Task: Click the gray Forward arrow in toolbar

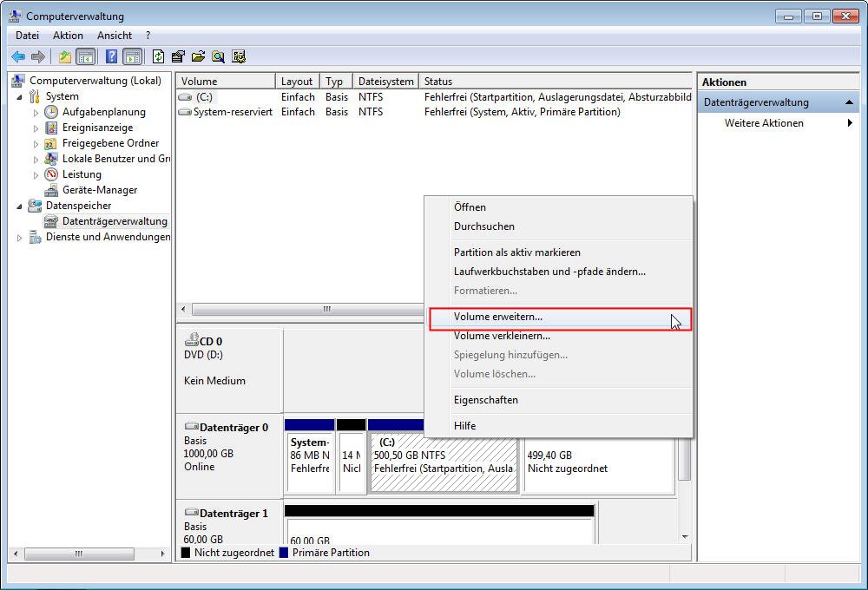Action: (x=38, y=56)
